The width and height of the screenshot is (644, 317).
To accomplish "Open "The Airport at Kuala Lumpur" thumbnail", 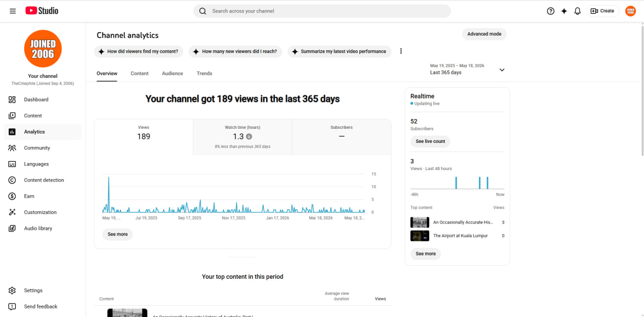I will 420,235.
